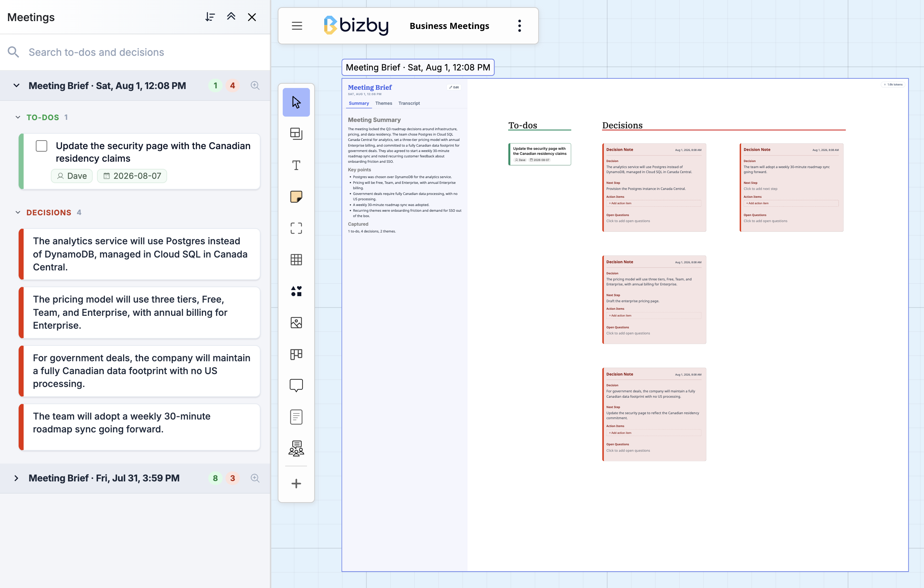Collapse the DECISIONS section
Viewport: 924px width, 588px height.
18,212
